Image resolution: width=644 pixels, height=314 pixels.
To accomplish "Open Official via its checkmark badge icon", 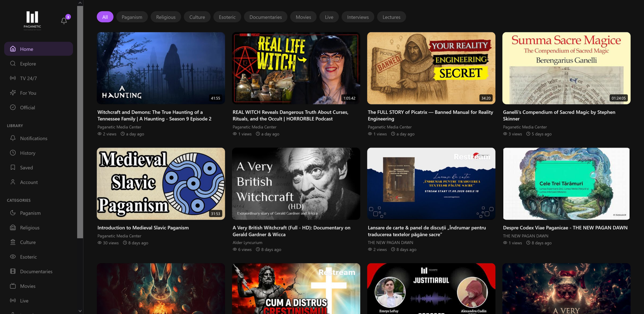I will coord(13,108).
